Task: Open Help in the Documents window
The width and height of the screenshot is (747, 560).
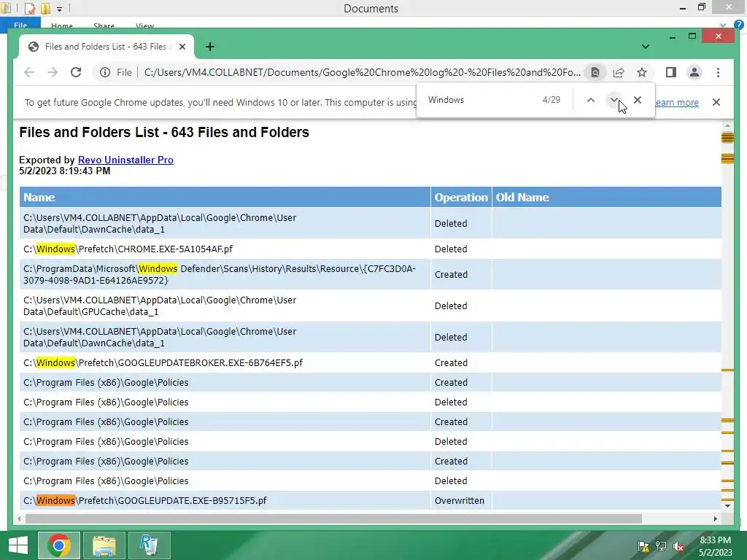Action: pos(739,26)
